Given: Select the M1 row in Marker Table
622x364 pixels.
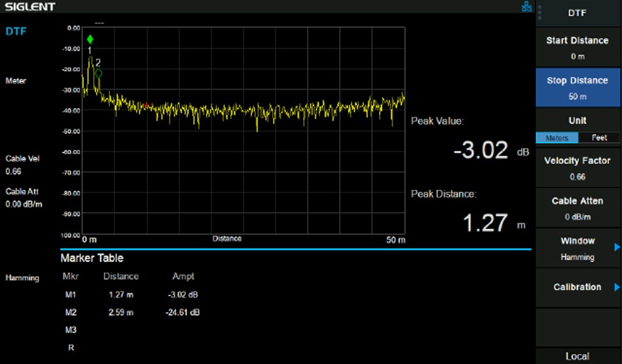Looking at the screenshot, I should [131, 295].
